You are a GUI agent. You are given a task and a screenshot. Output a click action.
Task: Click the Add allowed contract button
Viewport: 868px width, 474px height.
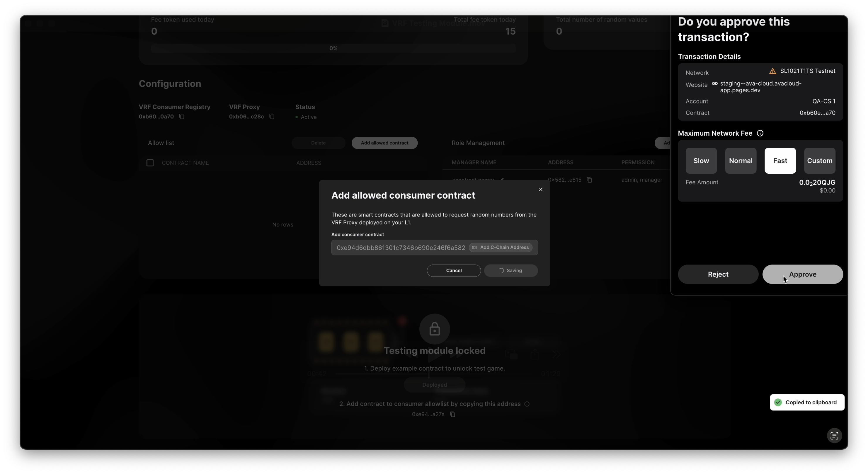click(384, 143)
